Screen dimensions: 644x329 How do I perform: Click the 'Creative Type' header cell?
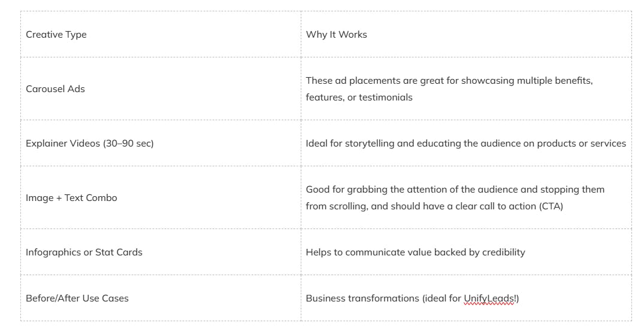click(161, 35)
